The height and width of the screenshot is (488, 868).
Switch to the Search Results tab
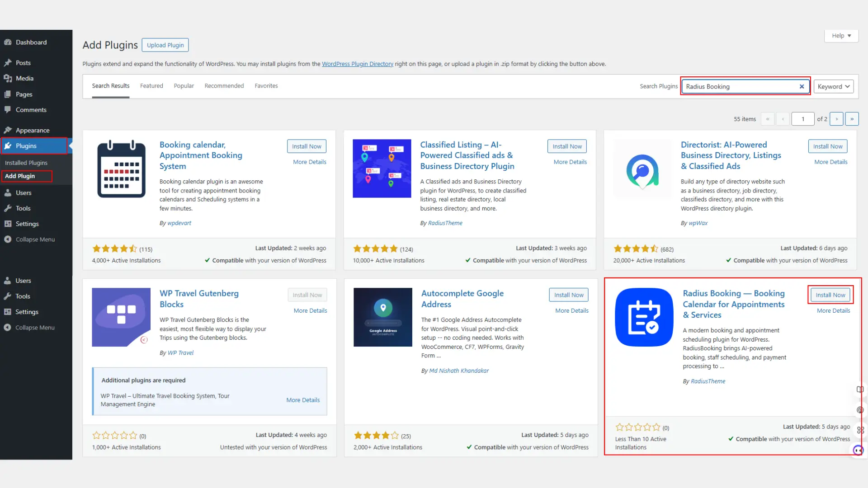111,86
